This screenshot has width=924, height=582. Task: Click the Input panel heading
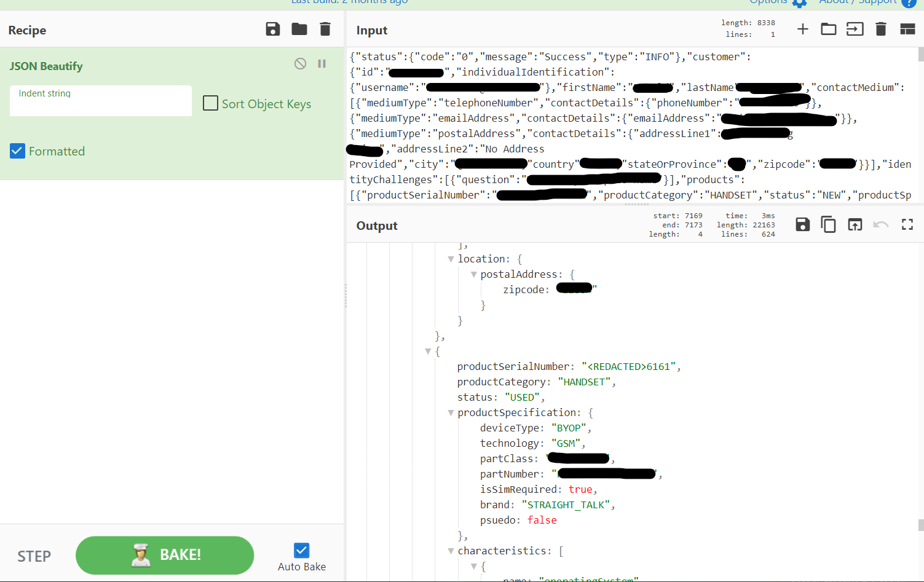(372, 30)
